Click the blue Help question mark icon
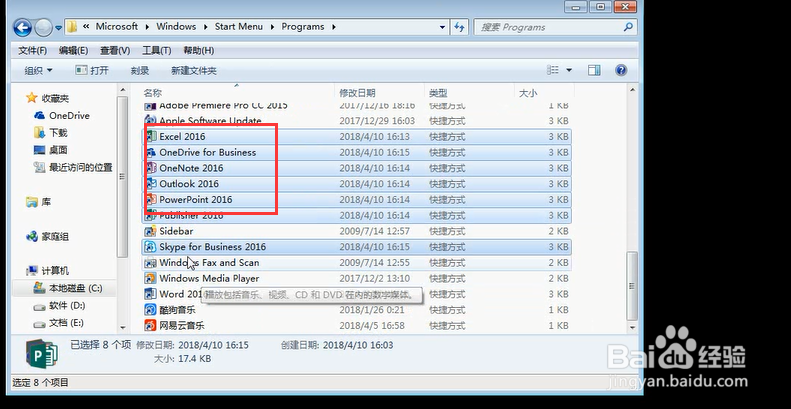 point(621,70)
